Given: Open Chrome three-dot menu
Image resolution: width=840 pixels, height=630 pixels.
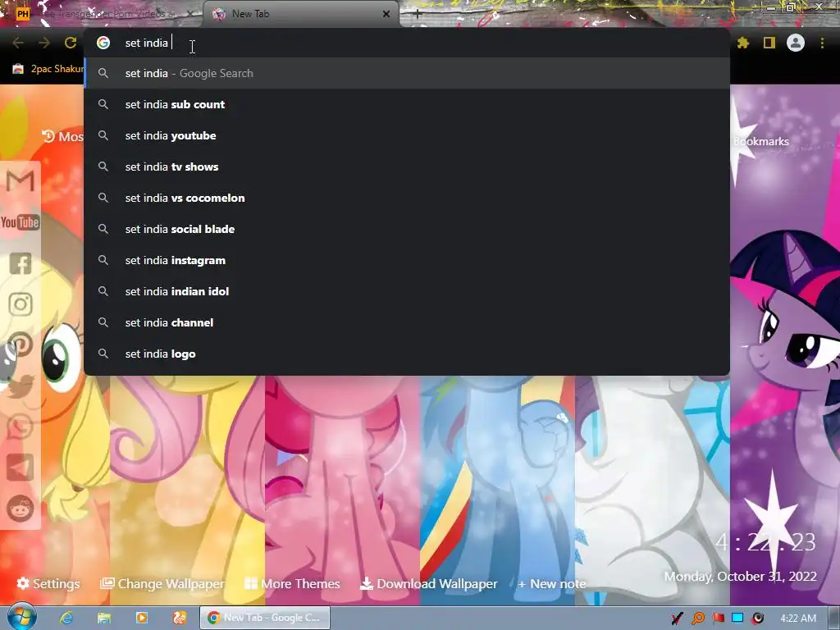Looking at the screenshot, I should click(822, 43).
